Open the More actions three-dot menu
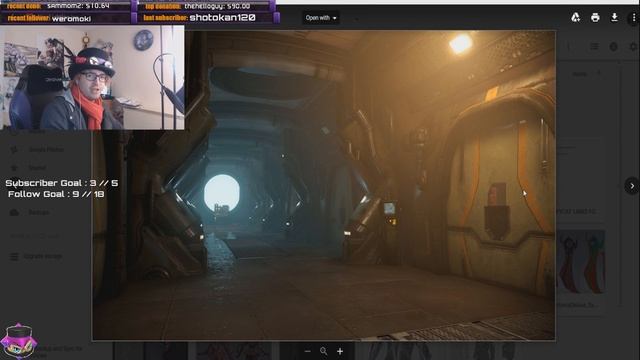 pyautogui.click(x=634, y=18)
